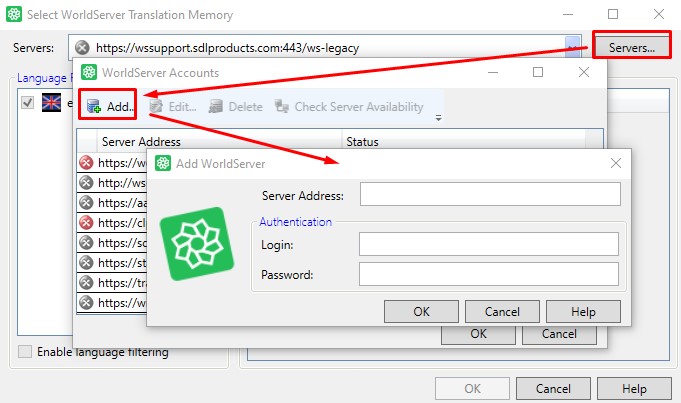Sort by Status column header
This screenshot has height=403, width=681.
362,142
